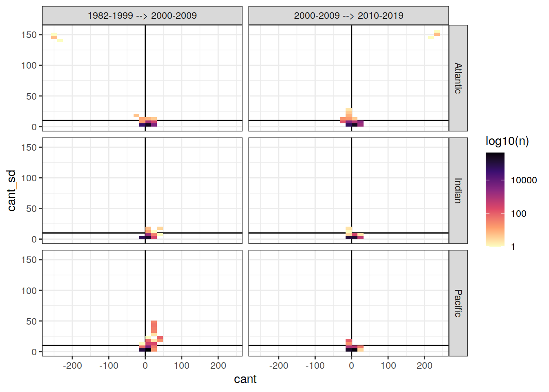Click the 10000 legend tick label
549x392 pixels.
(x=524, y=180)
